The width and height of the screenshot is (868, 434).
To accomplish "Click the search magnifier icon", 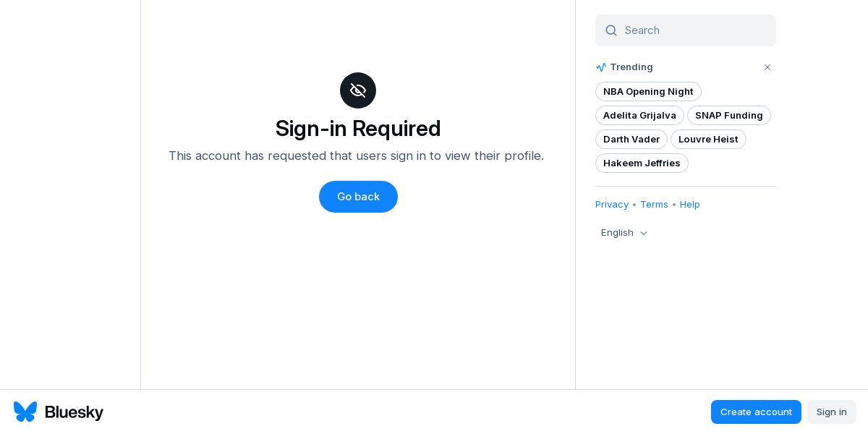I will (x=611, y=30).
